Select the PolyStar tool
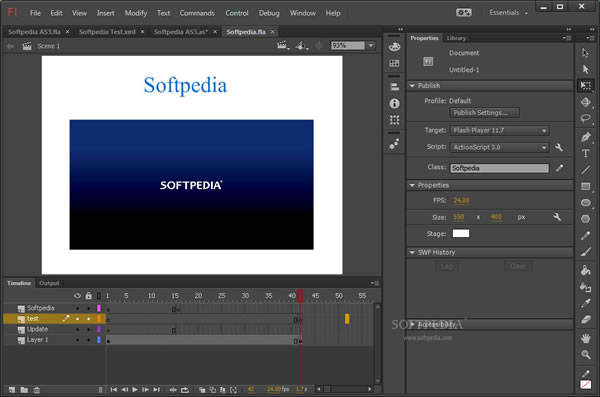The height and width of the screenshot is (397, 600). pyautogui.click(x=585, y=219)
